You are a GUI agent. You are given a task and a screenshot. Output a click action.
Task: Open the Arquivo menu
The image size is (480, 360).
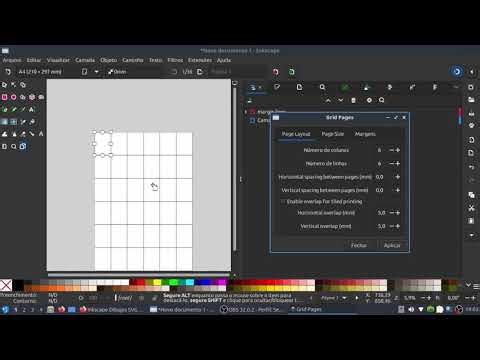click(12, 60)
